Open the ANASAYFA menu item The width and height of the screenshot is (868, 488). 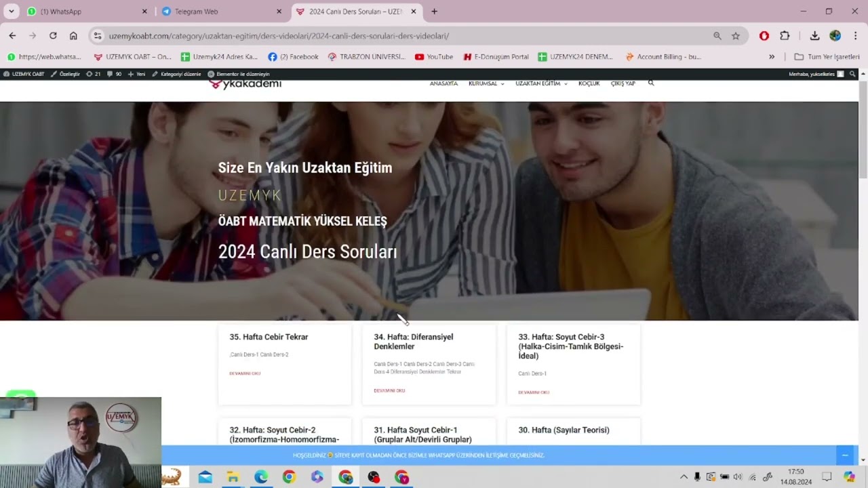click(443, 83)
